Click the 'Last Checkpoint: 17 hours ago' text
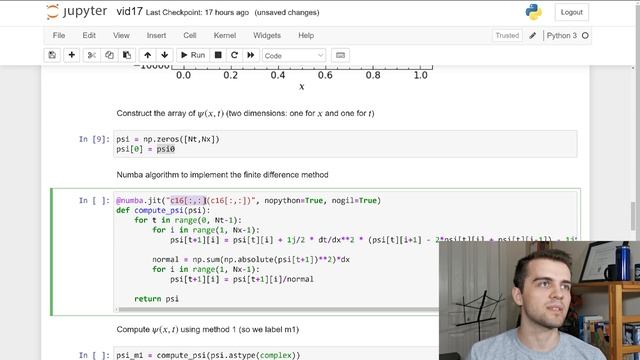 197,13
